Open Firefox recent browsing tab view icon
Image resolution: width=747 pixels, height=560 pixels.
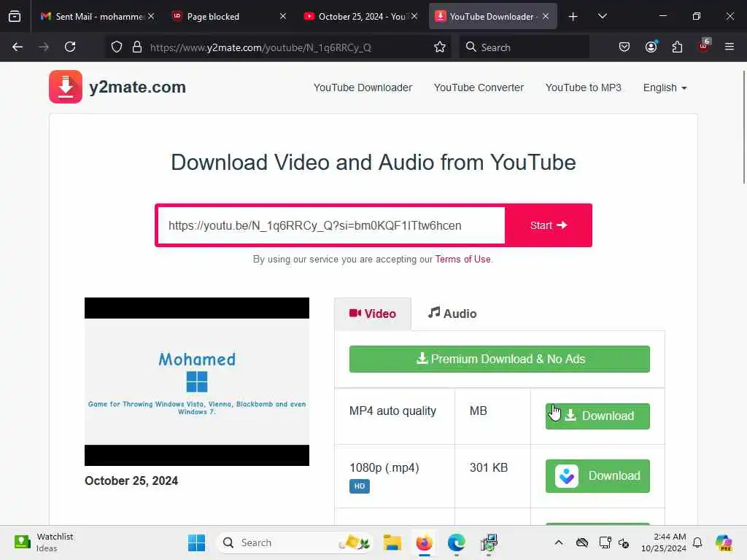[x=15, y=16]
